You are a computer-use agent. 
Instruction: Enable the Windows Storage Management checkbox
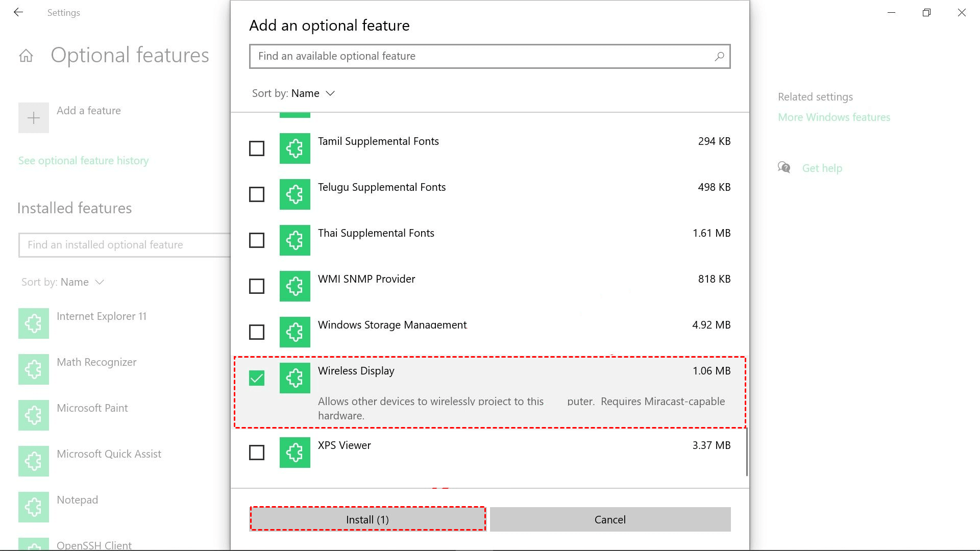tap(257, 332)
